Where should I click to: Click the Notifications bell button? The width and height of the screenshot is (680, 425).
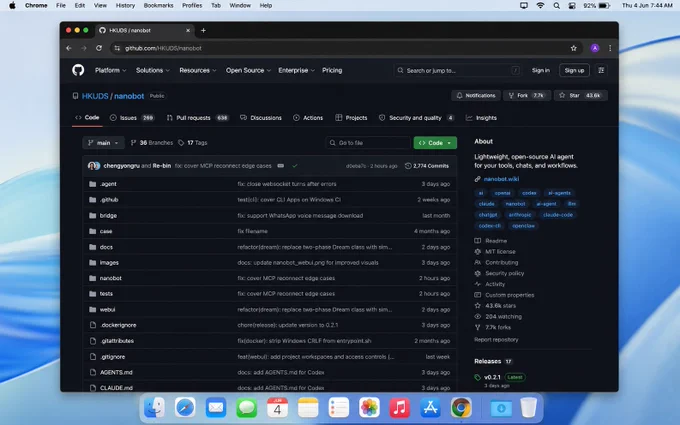click(x=476, y=95)
